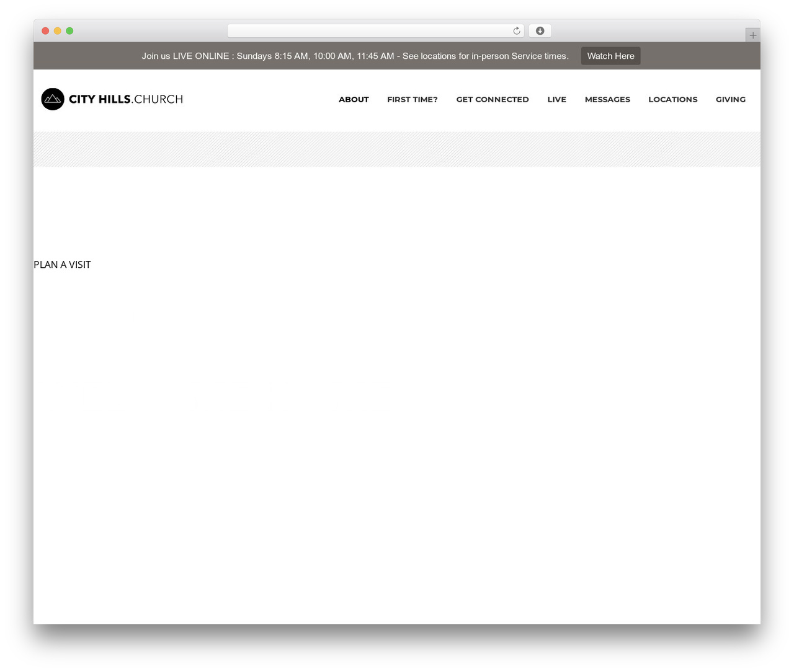The width and height of the screenshot is (794, 672).
Task: Focus the browser address bar
Action: (375, 31)
